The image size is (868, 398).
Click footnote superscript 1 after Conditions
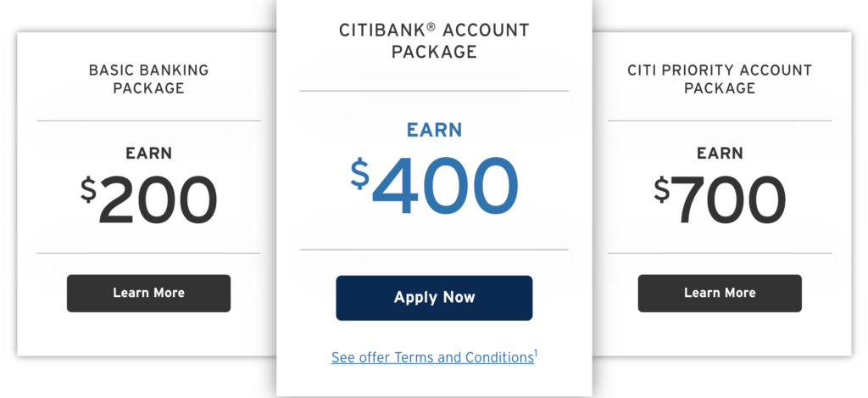[536, 352]
